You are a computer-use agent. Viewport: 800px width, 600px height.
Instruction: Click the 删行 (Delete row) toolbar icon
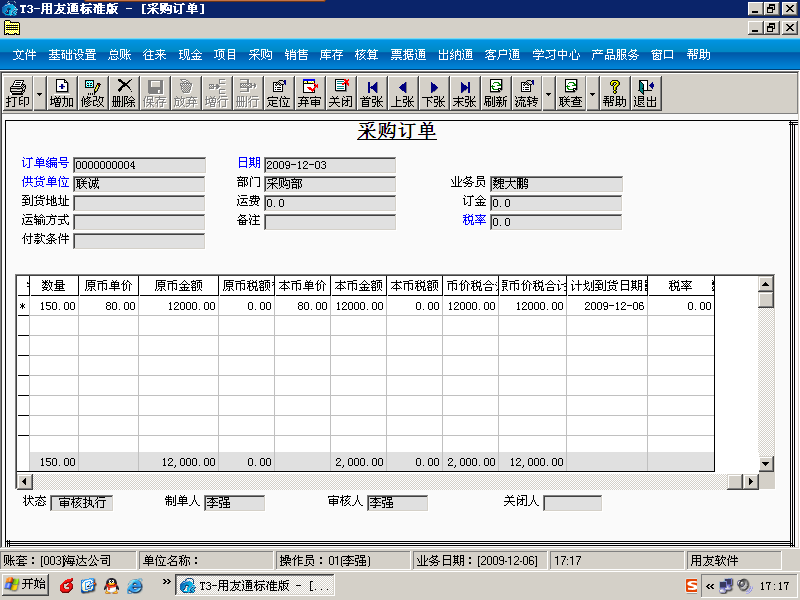(x=247, y=93)
